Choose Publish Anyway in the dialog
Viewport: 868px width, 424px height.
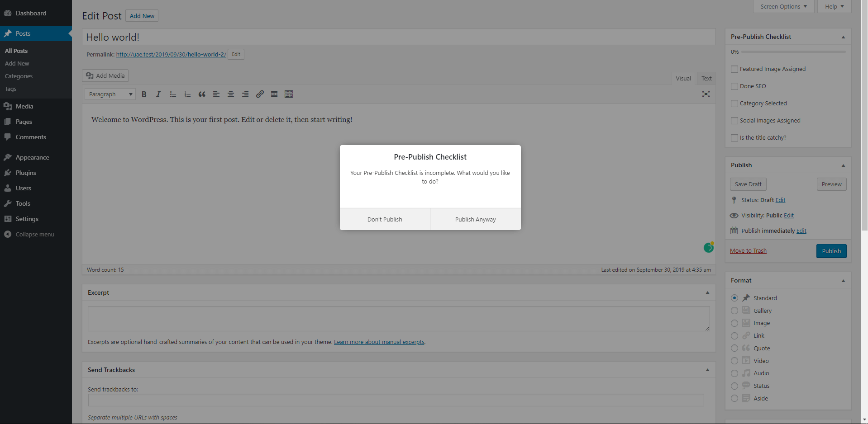(x=476, y=219)
